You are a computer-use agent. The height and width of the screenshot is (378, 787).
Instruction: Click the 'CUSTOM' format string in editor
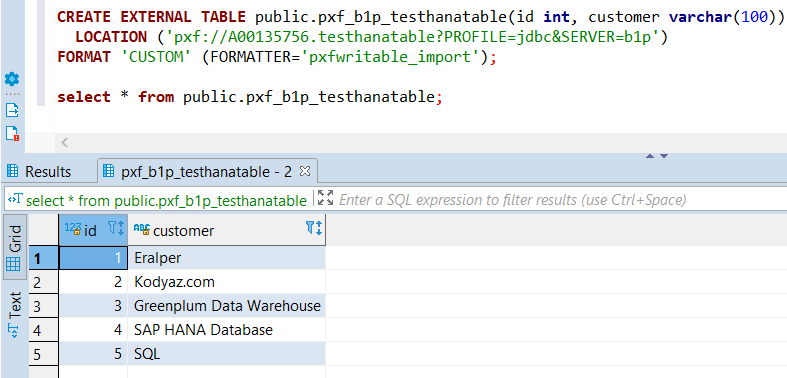click(157, 57)
